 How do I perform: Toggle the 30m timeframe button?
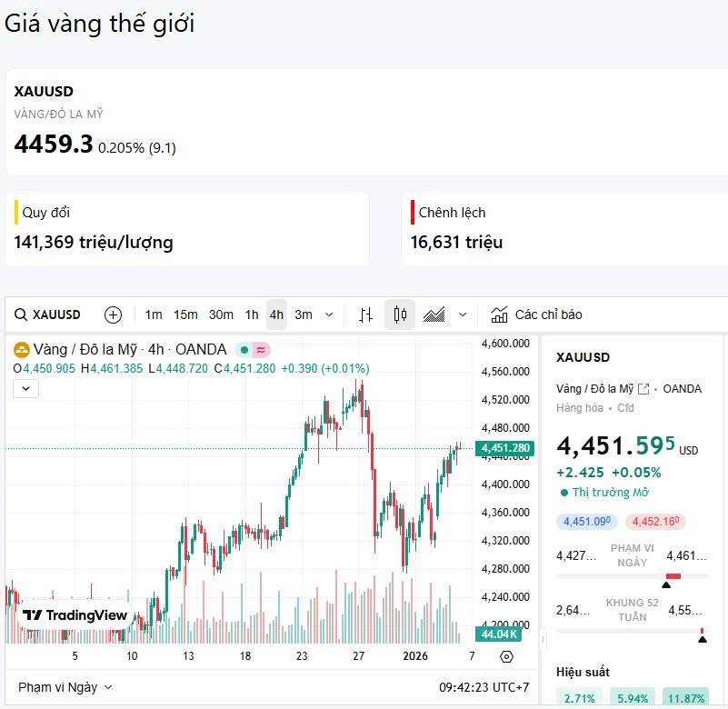(221, 315)
